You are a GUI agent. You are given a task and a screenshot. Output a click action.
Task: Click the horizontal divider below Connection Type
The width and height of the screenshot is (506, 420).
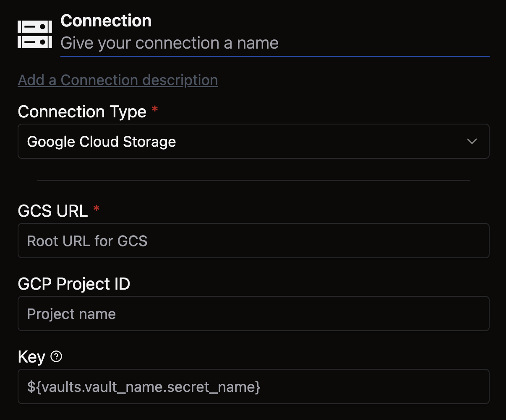point(253,180)
